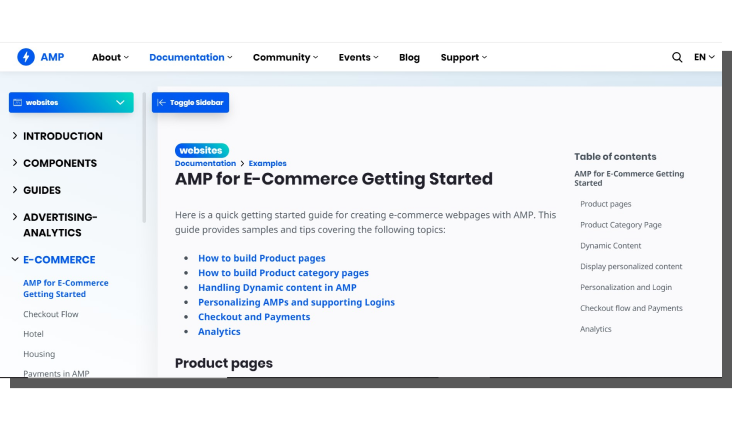The image size is (732, 429).
Task: Collapse the E-COMMERCE section chevron
Action: point(15,260)
